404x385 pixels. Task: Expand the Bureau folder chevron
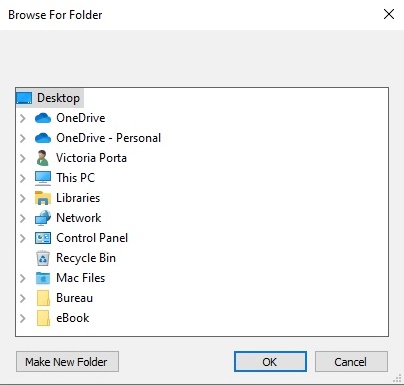pos(23,298)
